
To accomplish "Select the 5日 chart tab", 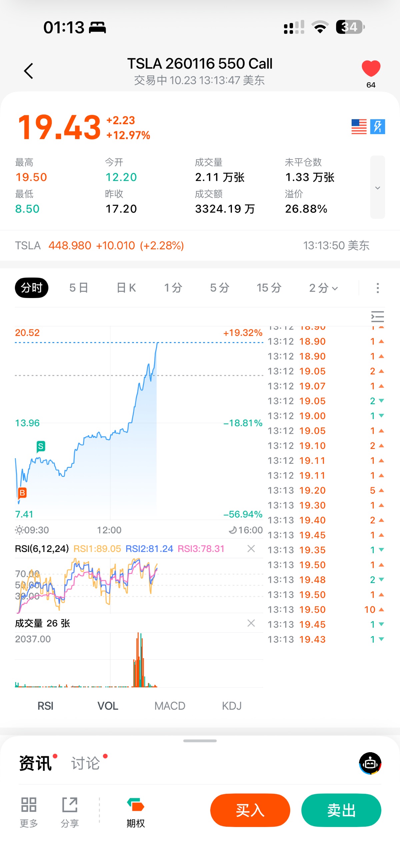I will [x=79, y=288].
